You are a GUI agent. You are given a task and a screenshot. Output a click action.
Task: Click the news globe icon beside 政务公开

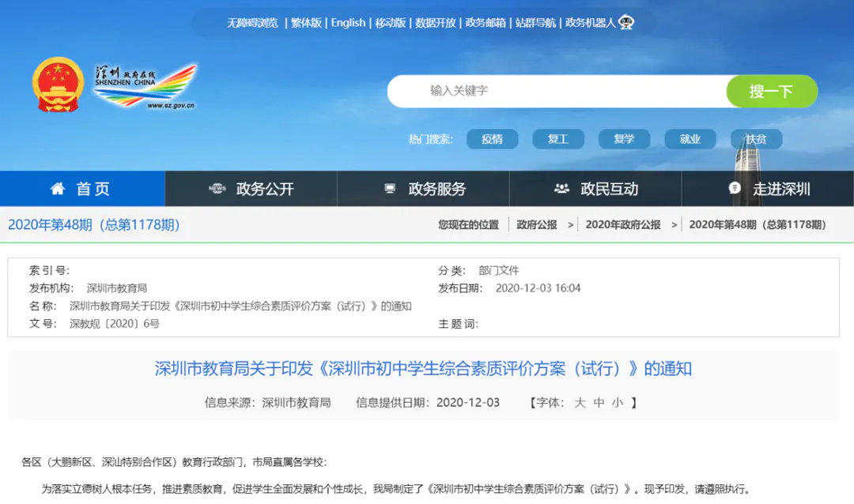point(217,188)
